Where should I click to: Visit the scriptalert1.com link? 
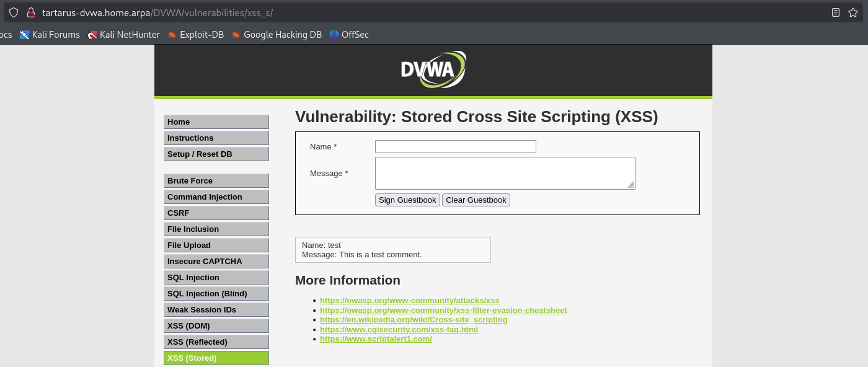[x=376, y=339]
